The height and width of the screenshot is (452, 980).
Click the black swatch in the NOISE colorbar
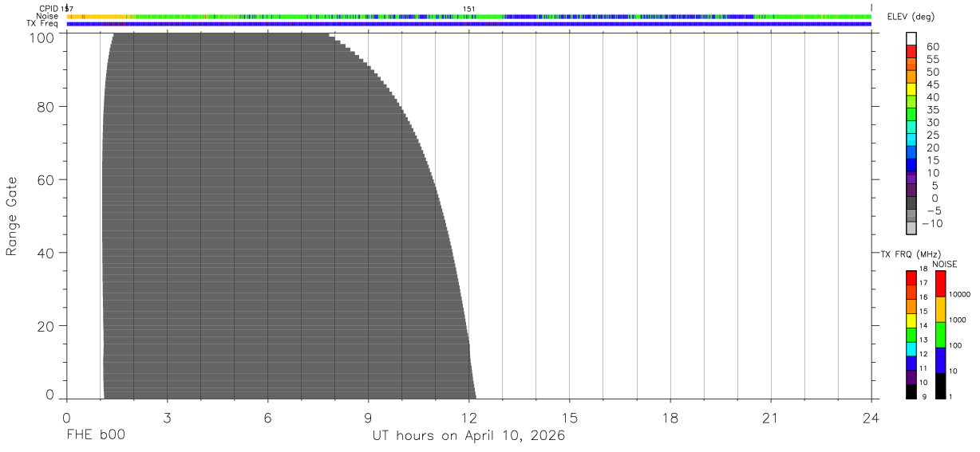939,386
